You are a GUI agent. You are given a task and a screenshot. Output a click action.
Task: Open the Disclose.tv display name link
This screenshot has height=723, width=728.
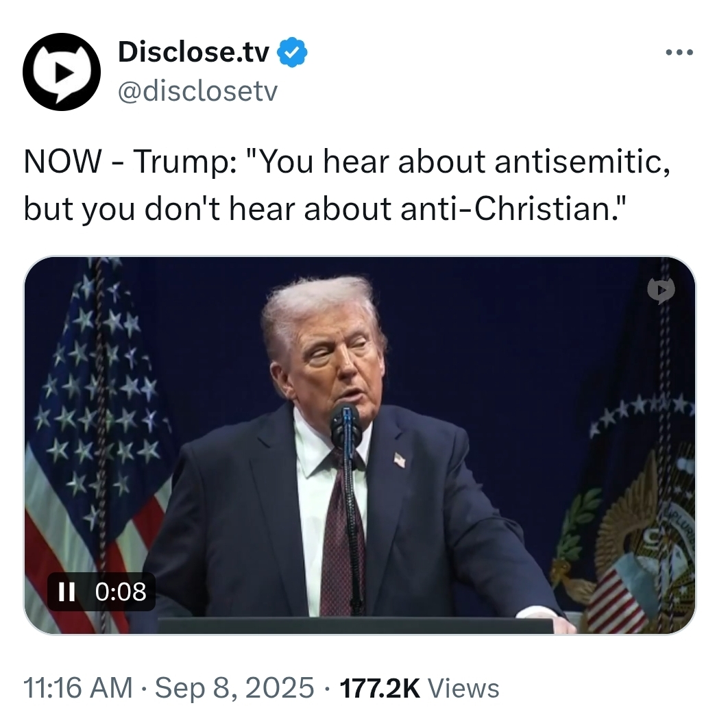[193, 51]
